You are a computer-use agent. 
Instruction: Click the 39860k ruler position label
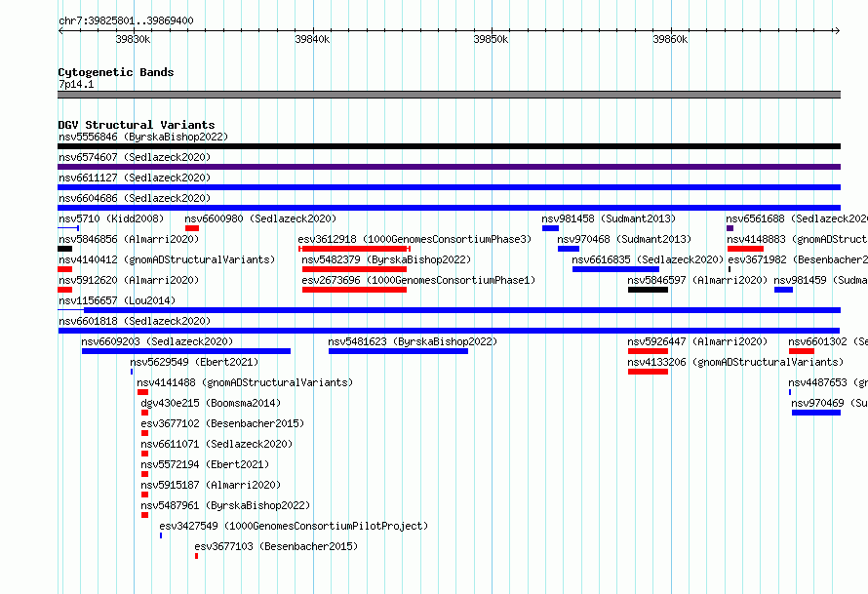[670, 39]
